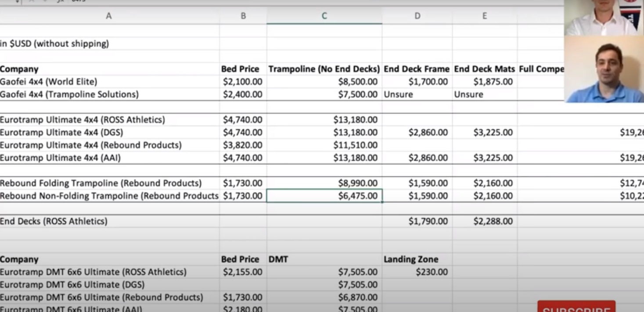The height and width of the screenshot is (312, 644).
Task: Click the red Subscribe button
Action: (576, 306)
